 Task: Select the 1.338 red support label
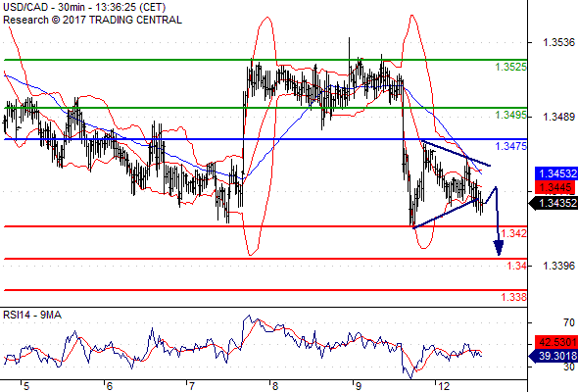pyautogui.click(x=514, y=297)
